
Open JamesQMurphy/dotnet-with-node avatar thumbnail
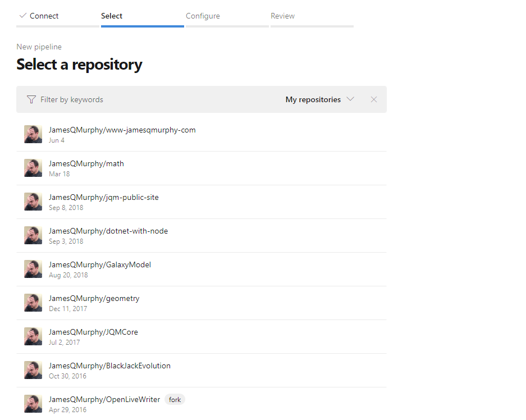tap(33, 235)
